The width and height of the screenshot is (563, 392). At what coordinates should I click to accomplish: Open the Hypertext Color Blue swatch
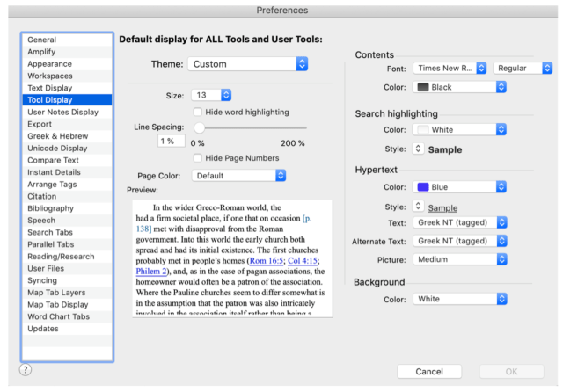click(459, 186)
